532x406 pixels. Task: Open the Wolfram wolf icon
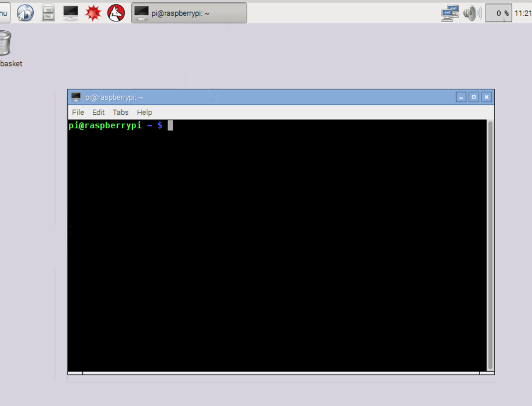[x=116, y=13]
